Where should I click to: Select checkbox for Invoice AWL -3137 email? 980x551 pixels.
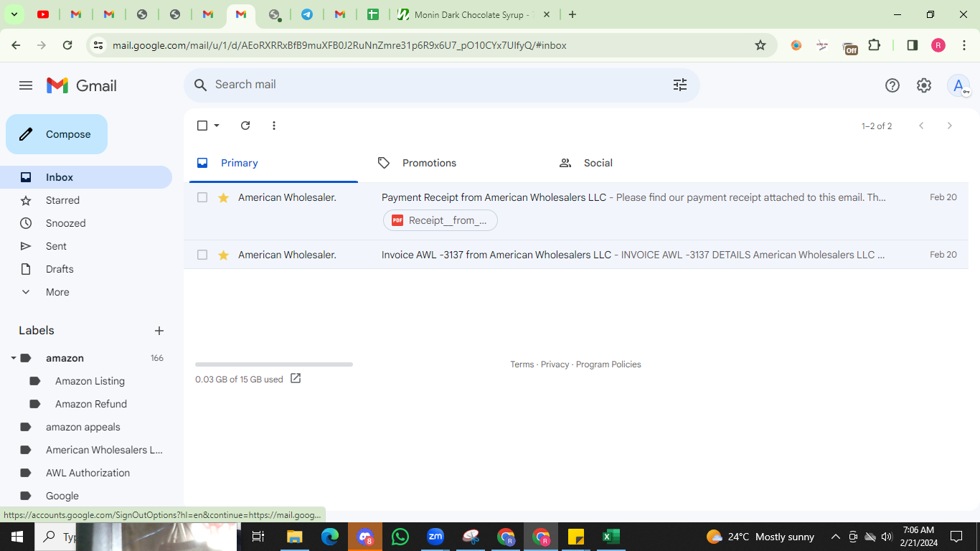pos(202,255)
